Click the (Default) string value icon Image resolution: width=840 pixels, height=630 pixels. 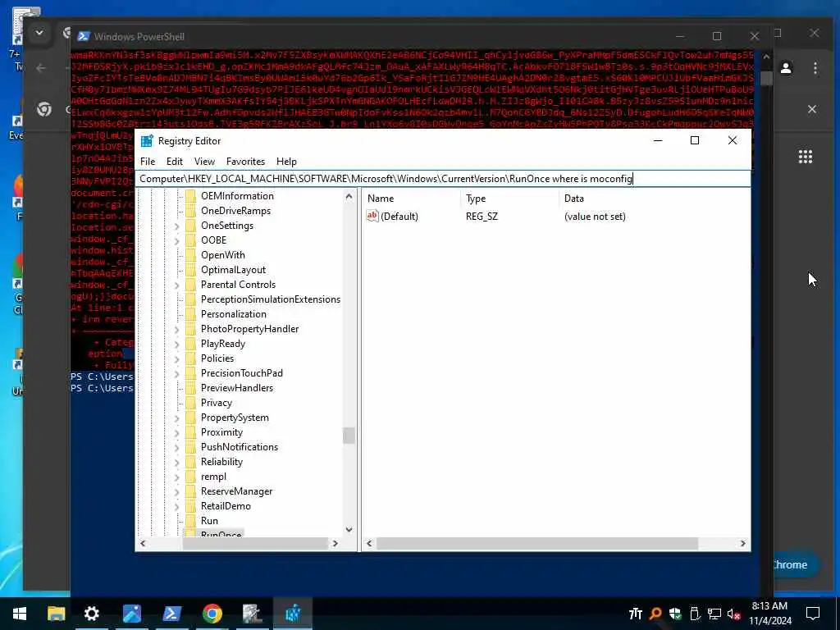point(372,216)
